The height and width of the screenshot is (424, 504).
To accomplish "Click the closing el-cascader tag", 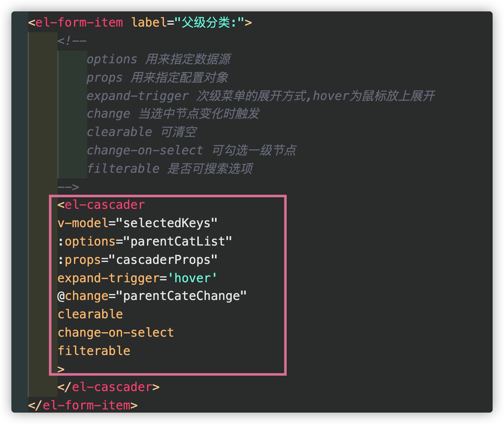I will pyautogui.click(x=108, y=387).
